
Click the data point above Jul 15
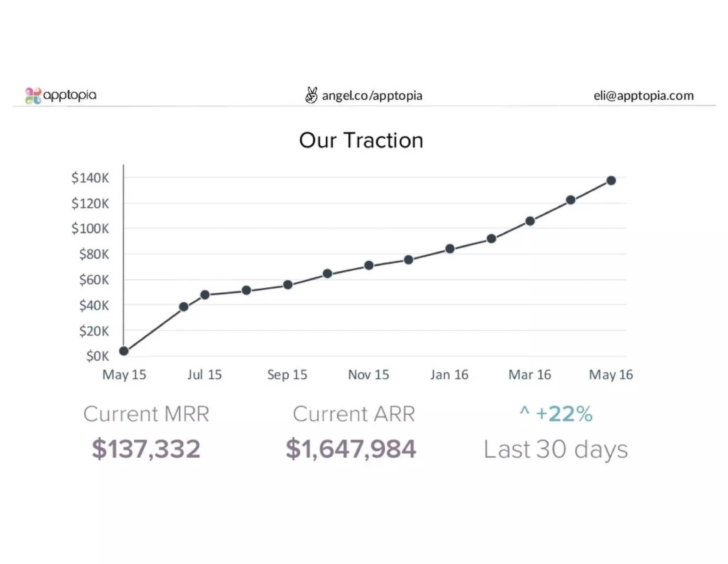[205, 295]
